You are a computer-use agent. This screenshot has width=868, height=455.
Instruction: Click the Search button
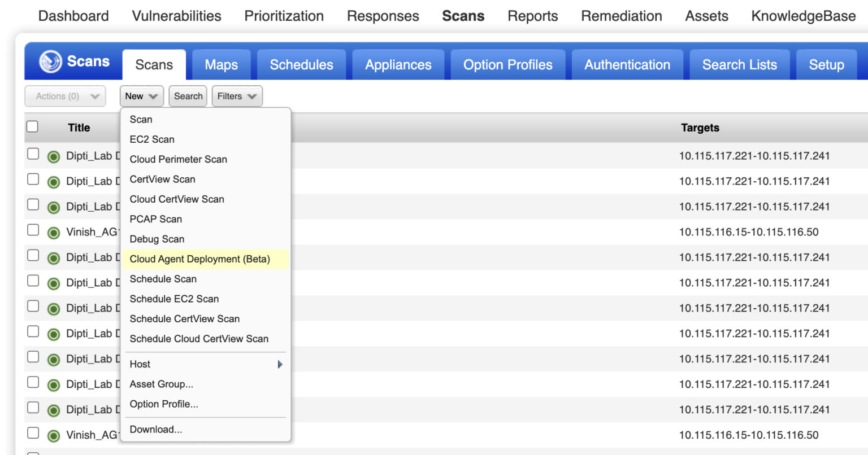tap(188, 96)
